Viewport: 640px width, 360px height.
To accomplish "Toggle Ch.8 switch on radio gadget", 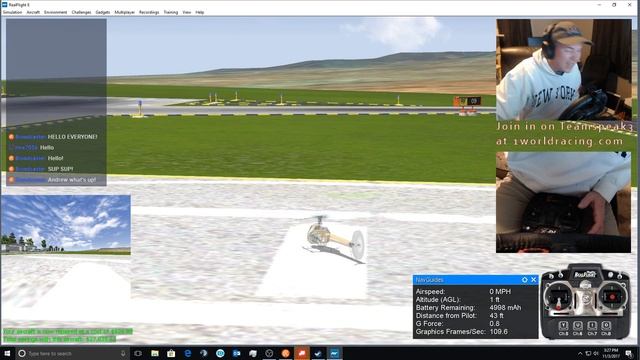I will coord(606,326).
